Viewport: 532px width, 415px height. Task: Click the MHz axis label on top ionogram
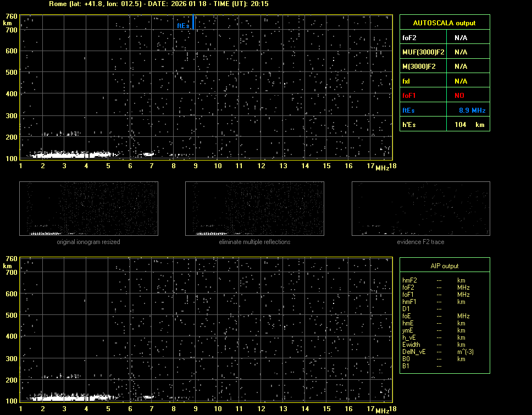click(383, 167)
